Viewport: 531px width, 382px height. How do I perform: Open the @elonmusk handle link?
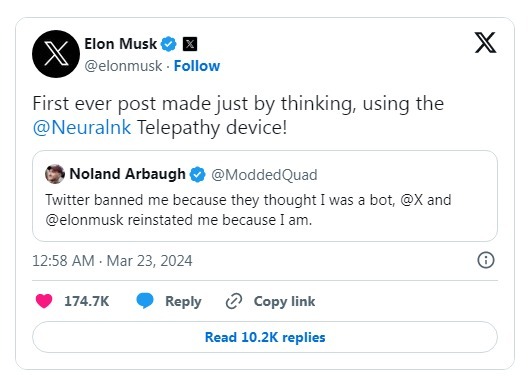tap(123, 66)
